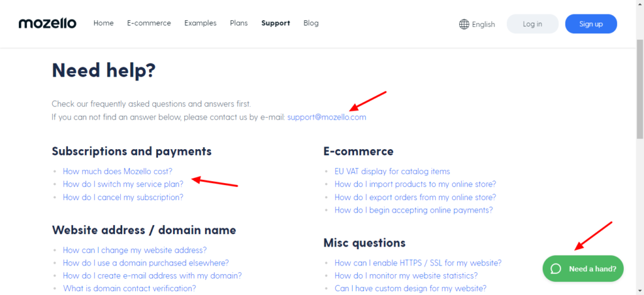The image size is (644, 295).
Task: Open How do I export orders link
Action: 415,198
